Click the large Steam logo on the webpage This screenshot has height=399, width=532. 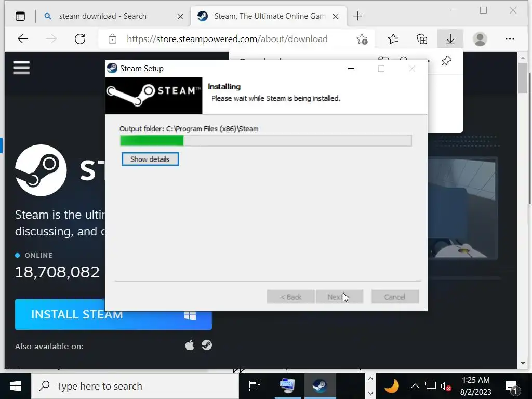click(x=41, y=170)
